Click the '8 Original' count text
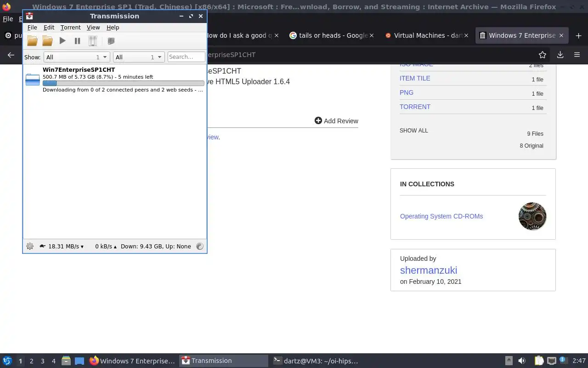The height and width of the screenshot is (368, 588). pyautogui.click(x=531, y=146)
